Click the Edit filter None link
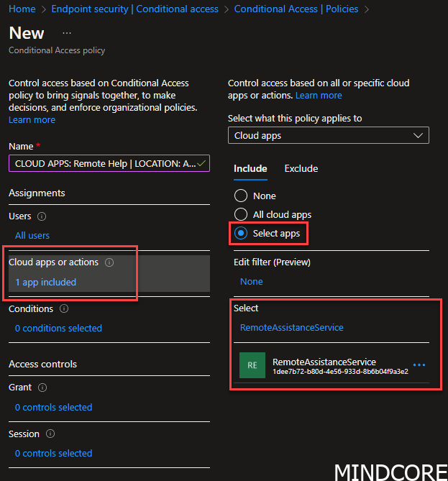 [x=251, y=282]
